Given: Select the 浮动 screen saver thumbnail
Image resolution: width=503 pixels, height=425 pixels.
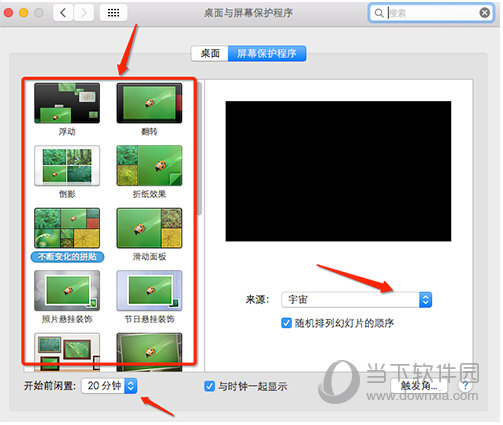Looking at the screenshot, I should (67, 103).
